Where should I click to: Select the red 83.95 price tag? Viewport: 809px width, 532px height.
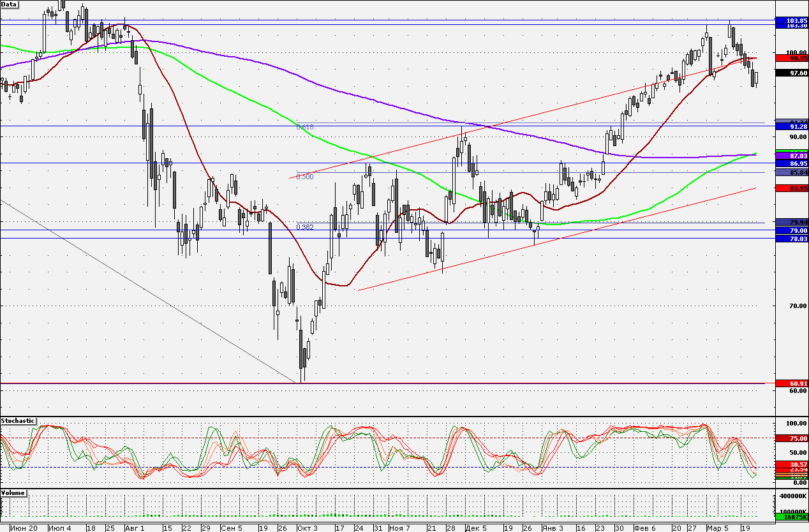click(x=791, y=188)
